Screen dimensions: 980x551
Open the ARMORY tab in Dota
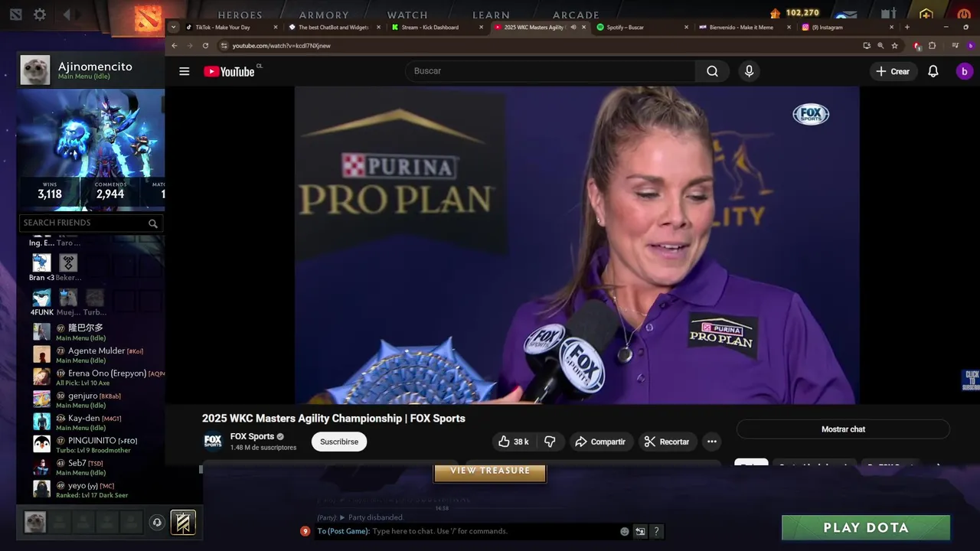tap(324, 15)
